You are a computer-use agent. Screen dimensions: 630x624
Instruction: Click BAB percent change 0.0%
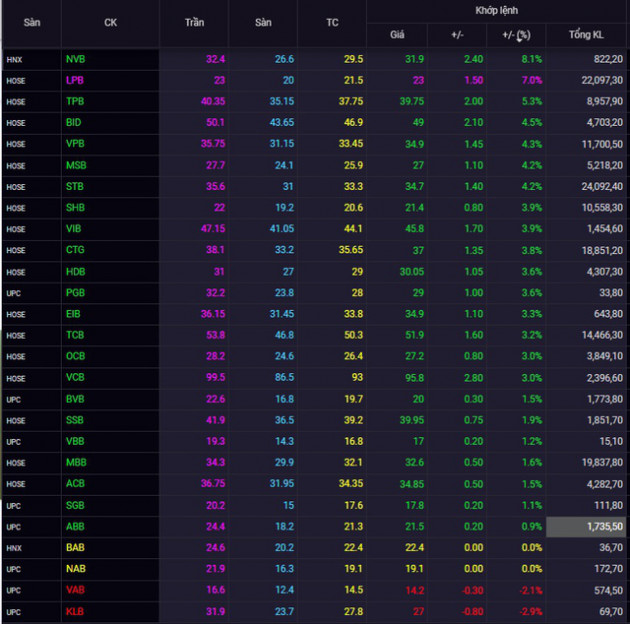tap(532, 548)
